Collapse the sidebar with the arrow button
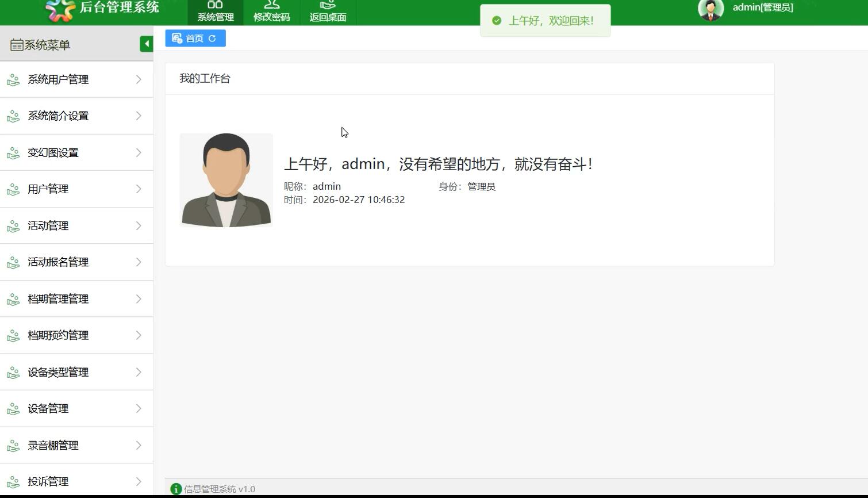The width and height of the screenshot is (868, 498). (x=147, y=44)
